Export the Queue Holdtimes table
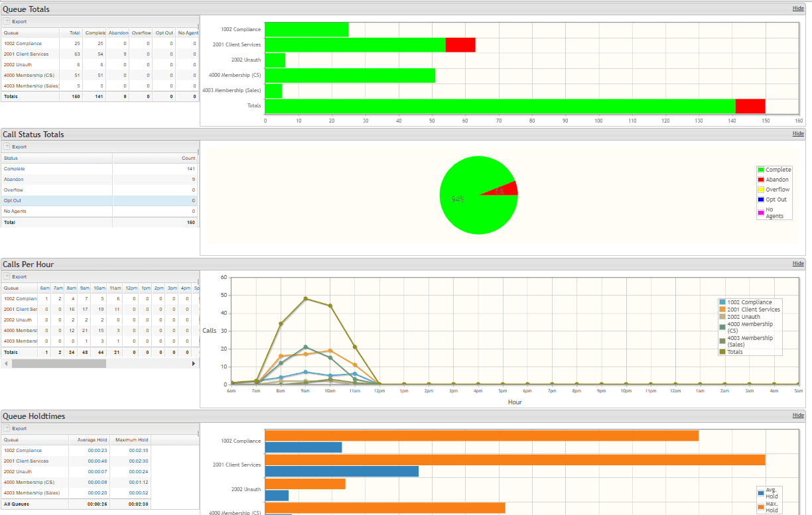This screenshot has width=812, height=515. (15, 428)
